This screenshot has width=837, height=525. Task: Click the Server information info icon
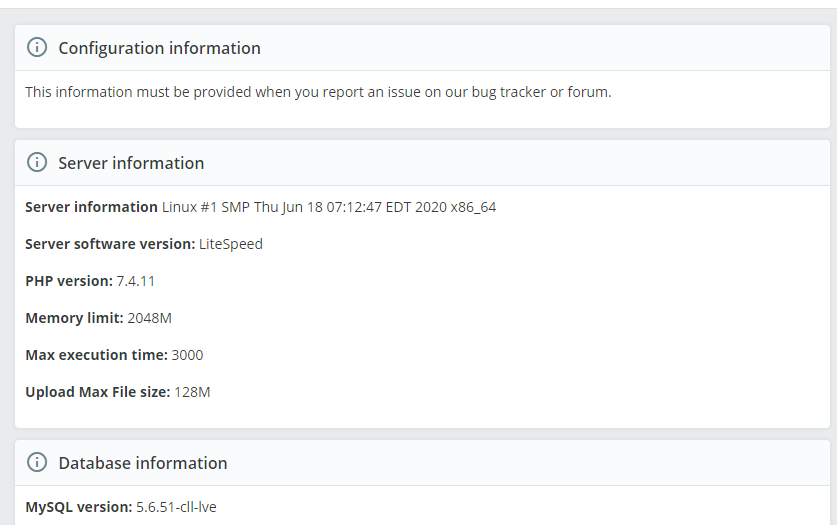click(37, 162)
